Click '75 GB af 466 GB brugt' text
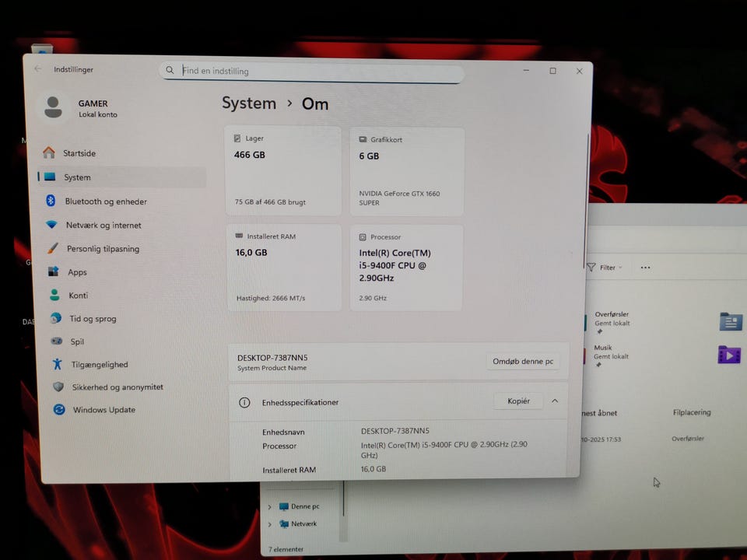 tap(270, 202)
